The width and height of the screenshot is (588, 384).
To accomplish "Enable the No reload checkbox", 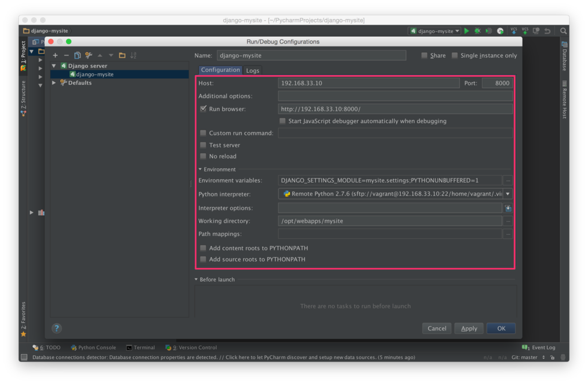I will (203, 156).
